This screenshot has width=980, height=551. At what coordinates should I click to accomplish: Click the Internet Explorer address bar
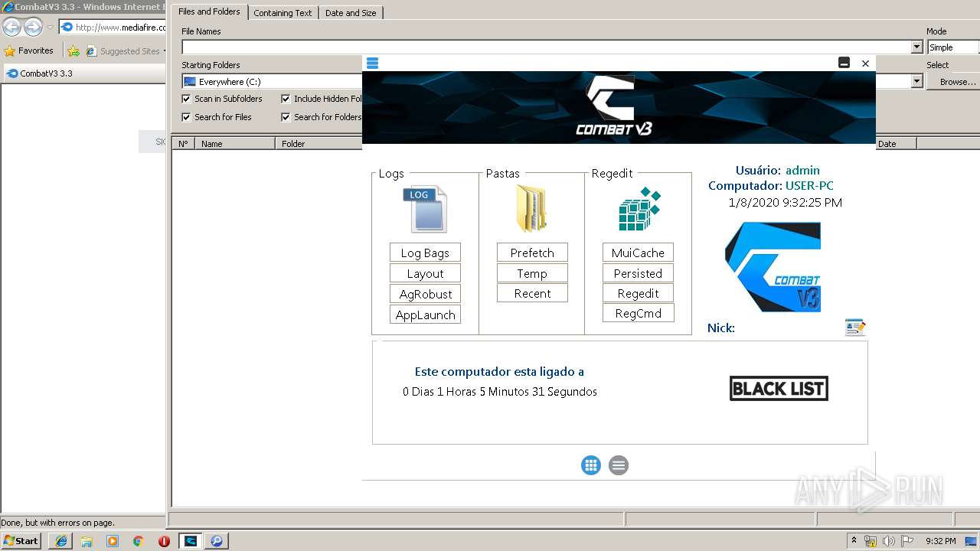(113, 28)
